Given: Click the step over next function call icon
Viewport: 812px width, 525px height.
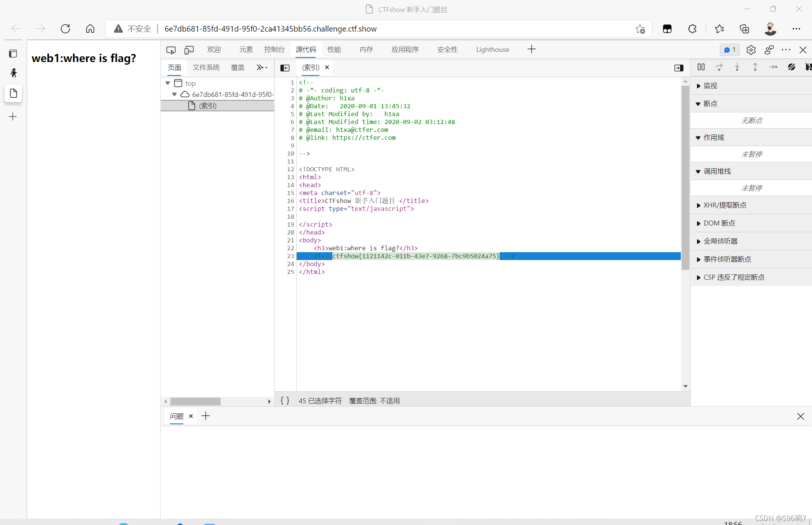Looking at the screenshot, I should click(719, 67).
